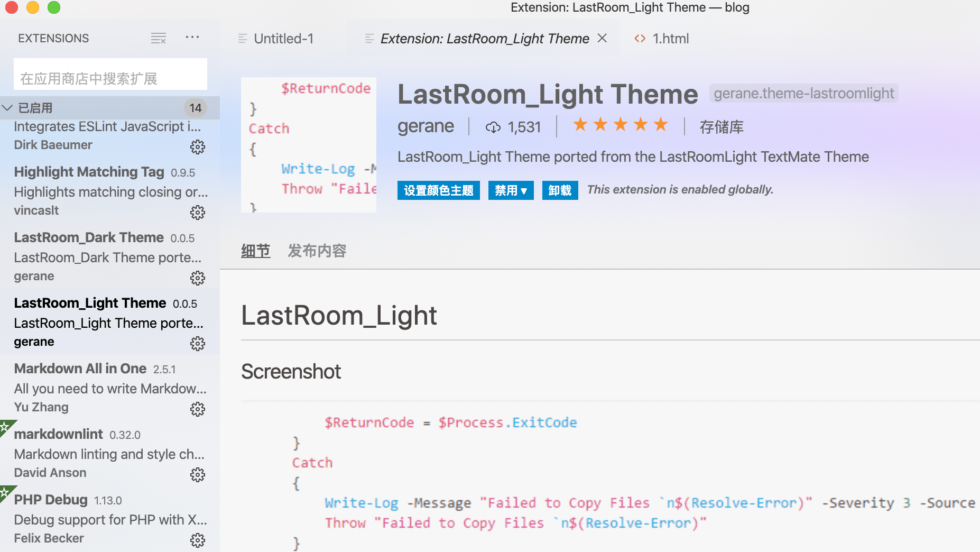Select the 发布内容 changelog tab

pyautogui.click(x=317, y=251)
